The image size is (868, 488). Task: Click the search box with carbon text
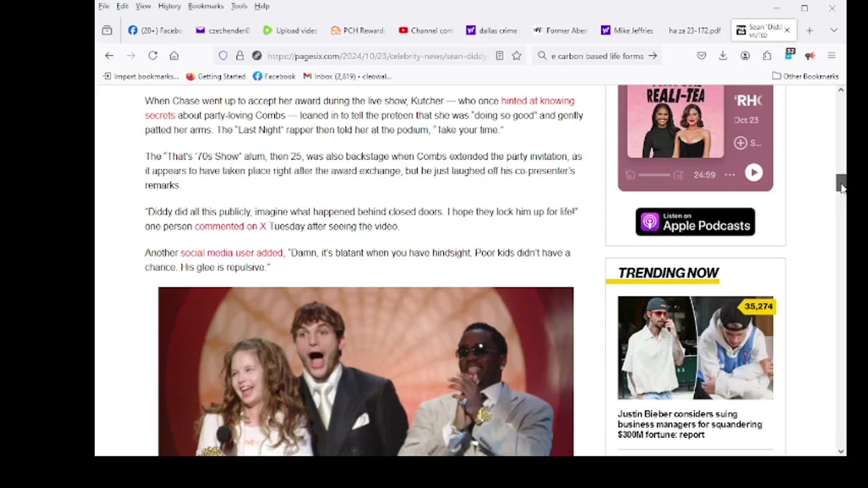597,56
